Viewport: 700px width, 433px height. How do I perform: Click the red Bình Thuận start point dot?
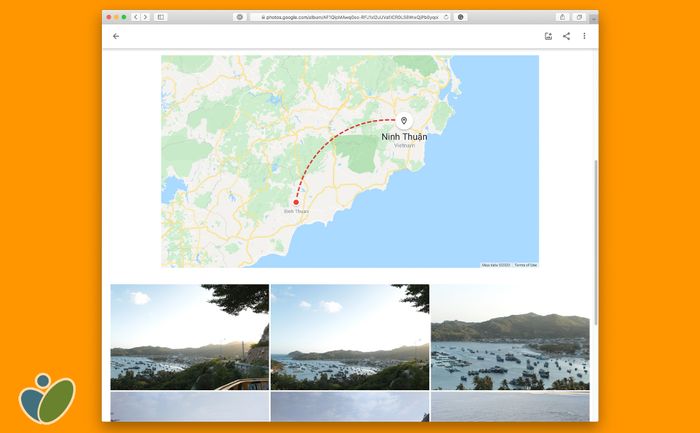[x=296, y=202]
